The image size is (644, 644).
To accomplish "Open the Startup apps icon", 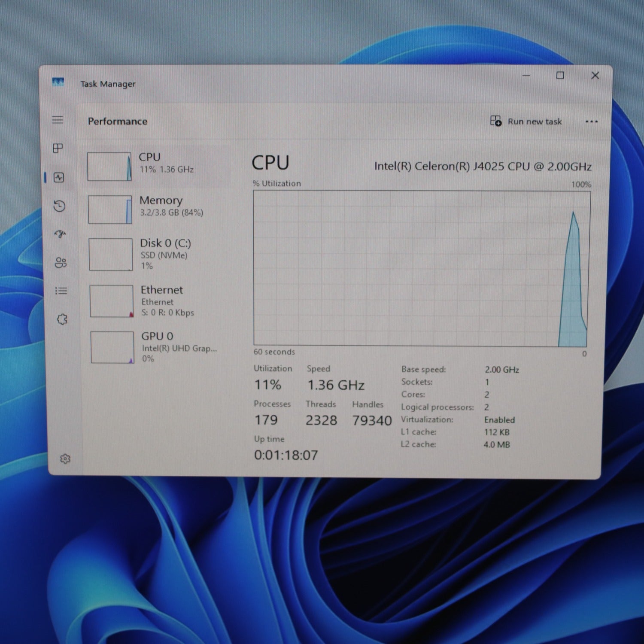I will click(x=60, y=234).
